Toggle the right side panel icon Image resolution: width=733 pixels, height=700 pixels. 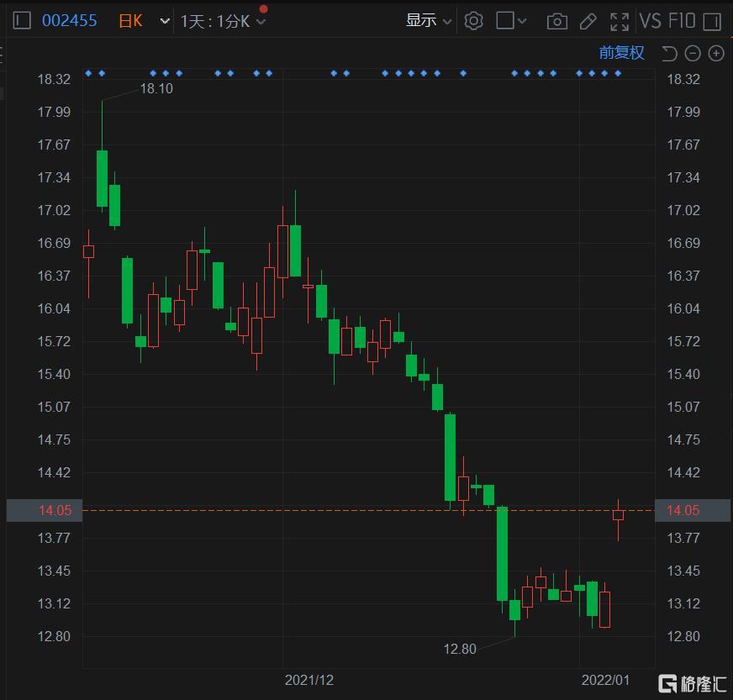[711, 22]
